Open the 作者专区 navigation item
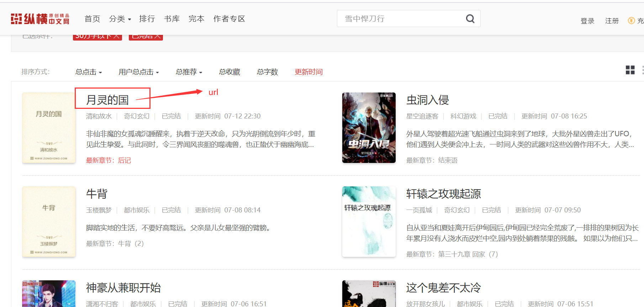 coord(229,19)
